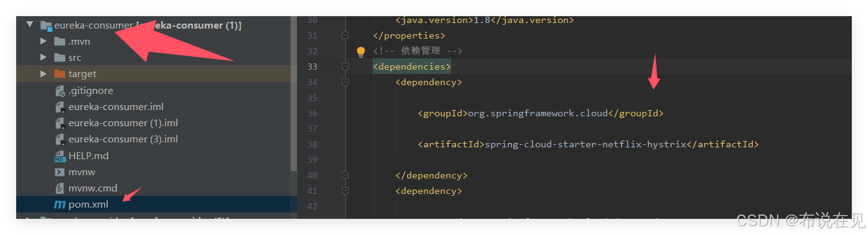
Task: Click the spring-cloud-starter-netflix-hystrix artifactId text
Action: 585,144
